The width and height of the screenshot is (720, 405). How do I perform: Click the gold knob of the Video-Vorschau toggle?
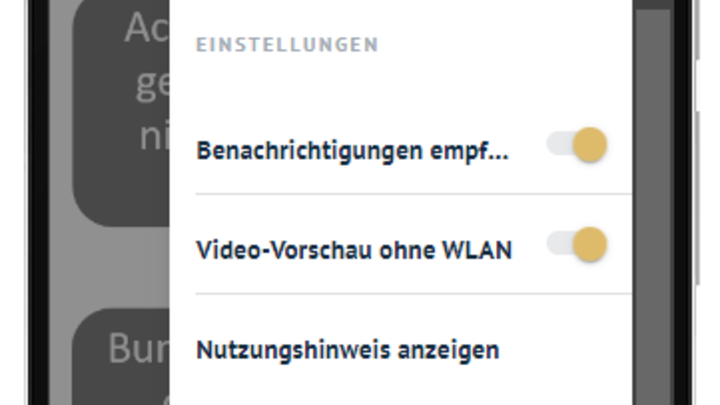590,244
